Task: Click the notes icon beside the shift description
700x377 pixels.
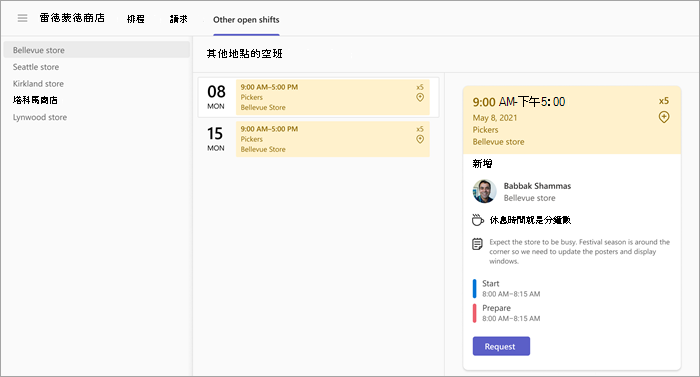Action: (477, 244)
